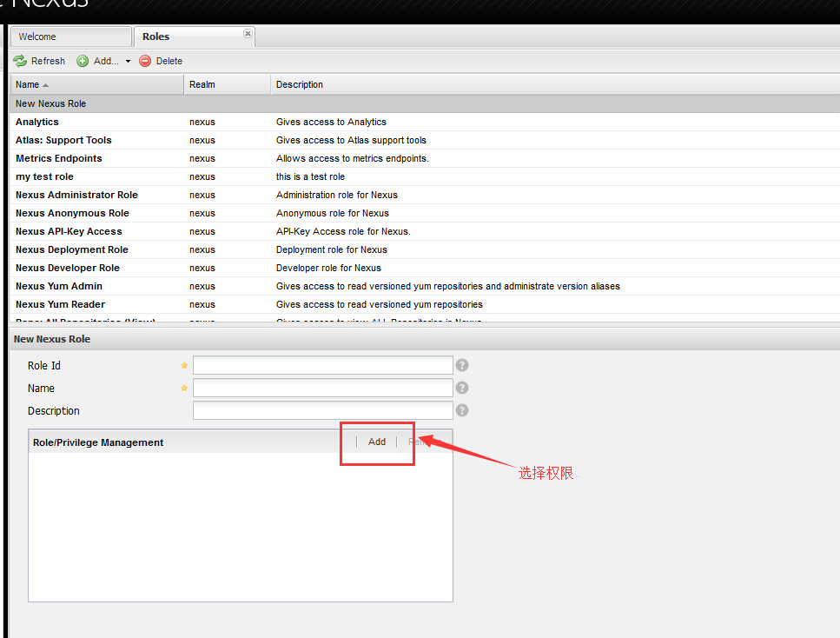Image resolution: width=840 pixels, height=638 pixels.
Task: Open help icon beside Role Id
Action: (462, 365)
